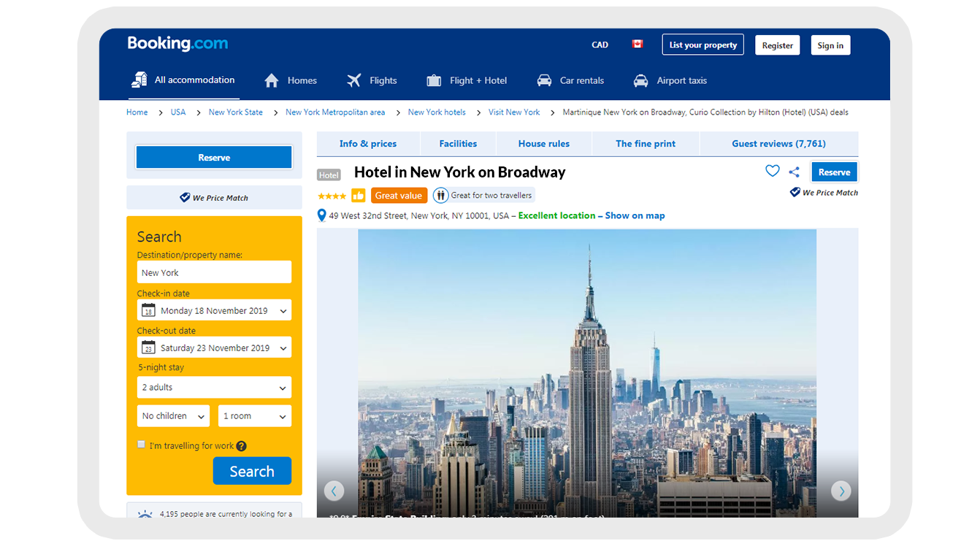Go to the Flights section
This screenshot has height=541, width=980.
pos(372,81)
